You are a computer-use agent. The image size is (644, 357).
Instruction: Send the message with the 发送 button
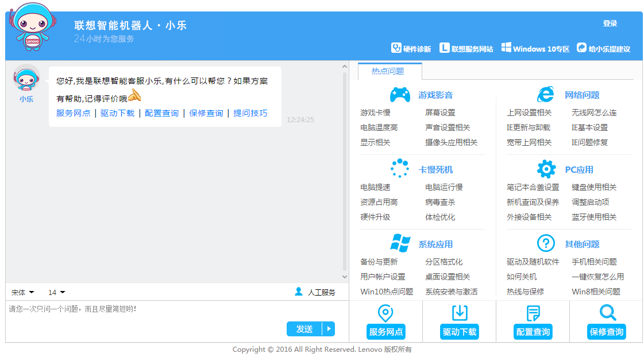tap(304, 329)
